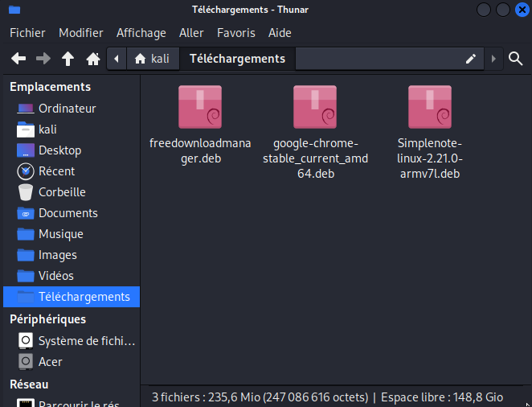This screenshot has width=532, height=407.
Task: Click the Images folder icon in sidebar
Action: [26, 255]
